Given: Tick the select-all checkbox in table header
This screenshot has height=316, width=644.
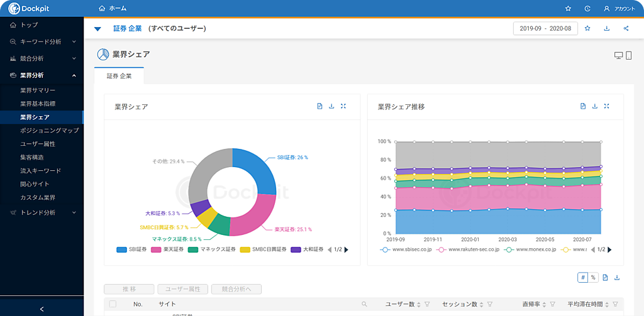Looking at the screenshot, I should [113, 304].
